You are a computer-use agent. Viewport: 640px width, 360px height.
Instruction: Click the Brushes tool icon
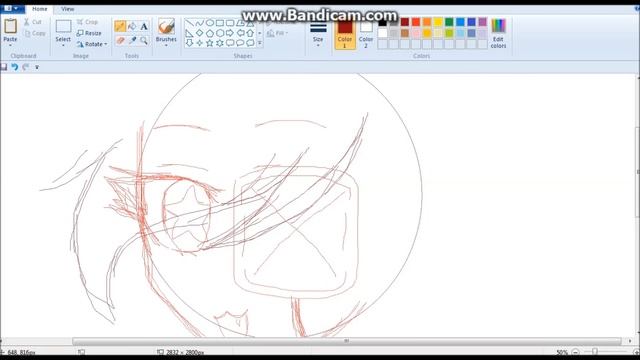click(x=166, y=27)
